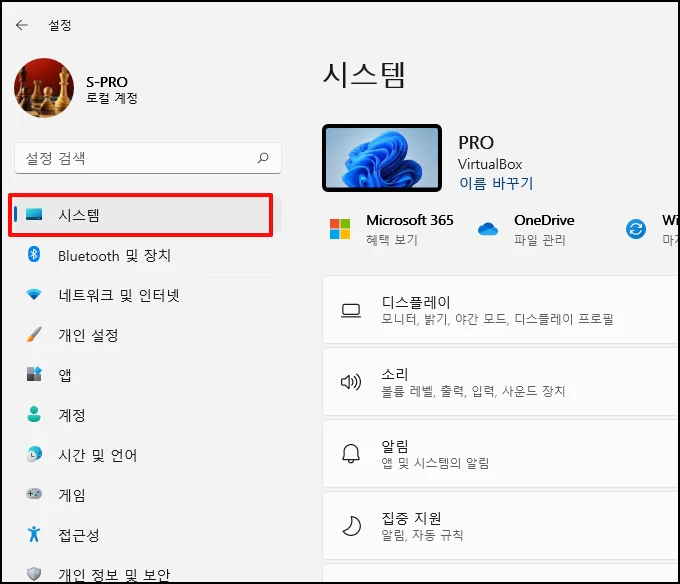
Task: Click the laptop display icon
Action: tap(351, 311)
